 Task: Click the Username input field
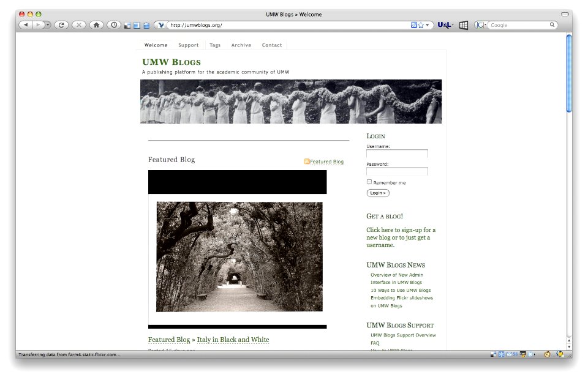(397, 154)
